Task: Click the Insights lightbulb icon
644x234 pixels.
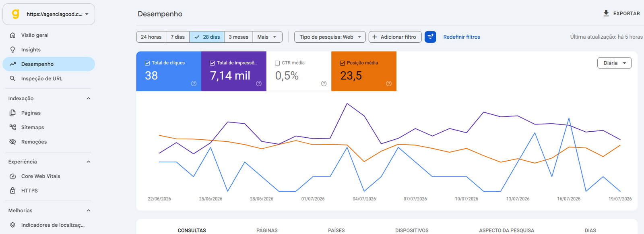Action: point(13,50)
